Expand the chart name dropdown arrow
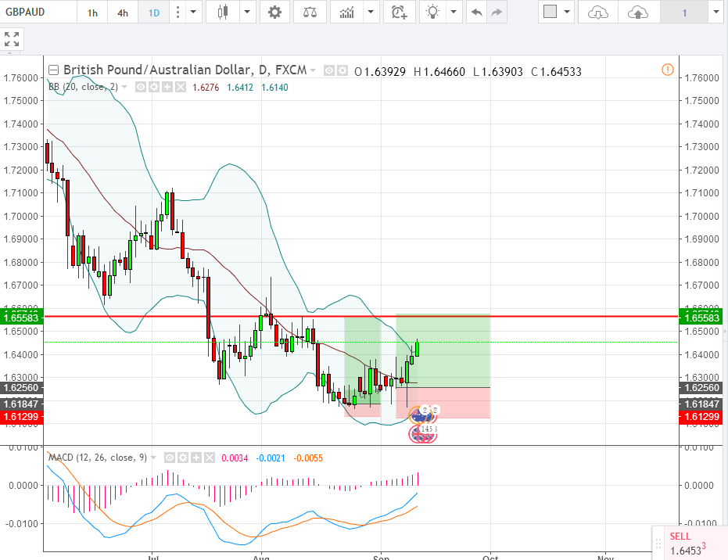This screenshot has width=728, height=560. coord(716,12)
